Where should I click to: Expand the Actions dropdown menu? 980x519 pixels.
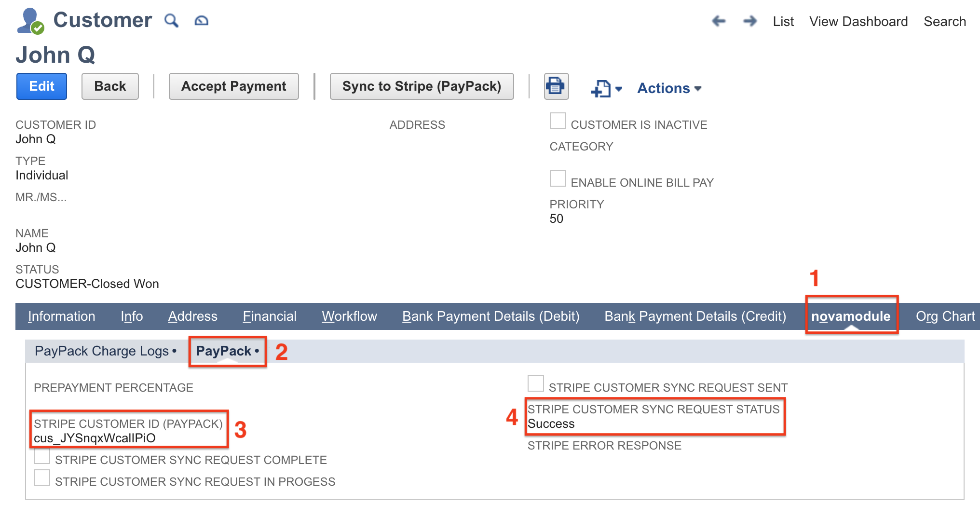669,88
